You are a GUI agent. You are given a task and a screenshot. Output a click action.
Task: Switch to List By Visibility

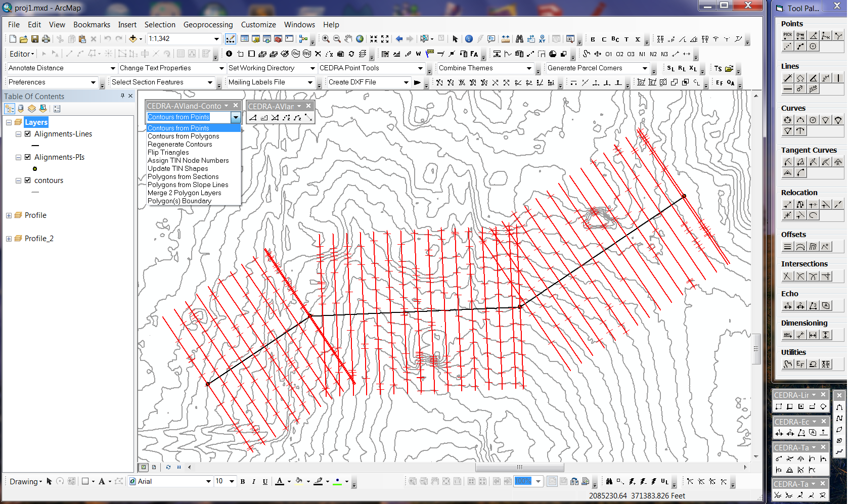pyautogui.click(x=32, y=109)
